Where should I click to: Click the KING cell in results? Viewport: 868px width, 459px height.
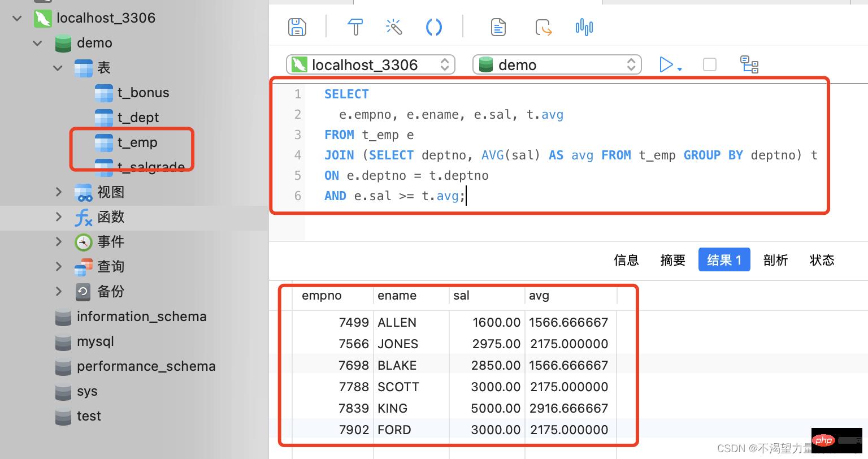click(x=392, y=408)
